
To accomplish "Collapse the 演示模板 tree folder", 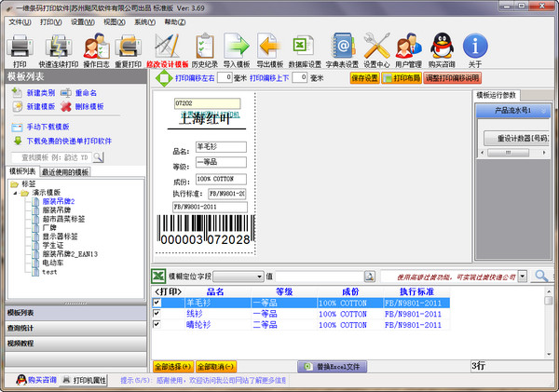I will coord(15,193).
